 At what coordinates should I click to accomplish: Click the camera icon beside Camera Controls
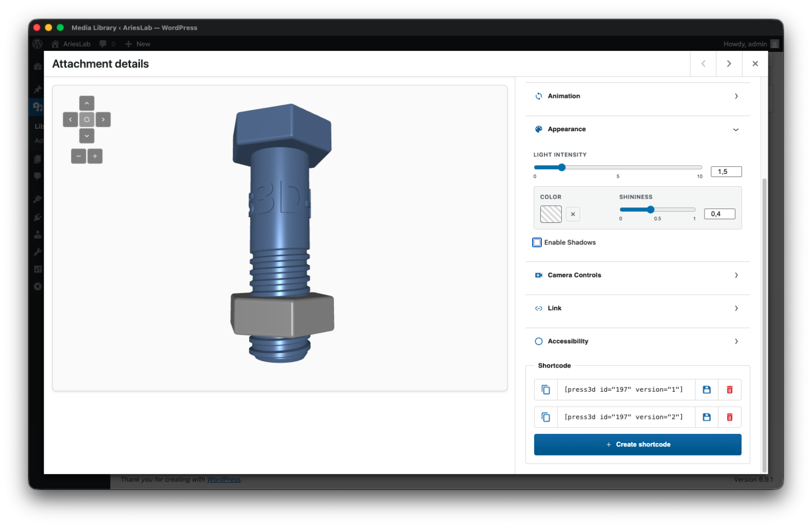(x=539, y=275)
